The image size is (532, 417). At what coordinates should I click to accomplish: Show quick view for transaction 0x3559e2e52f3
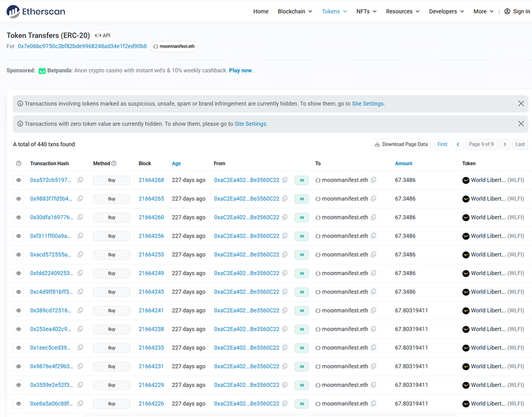(19, 385)
